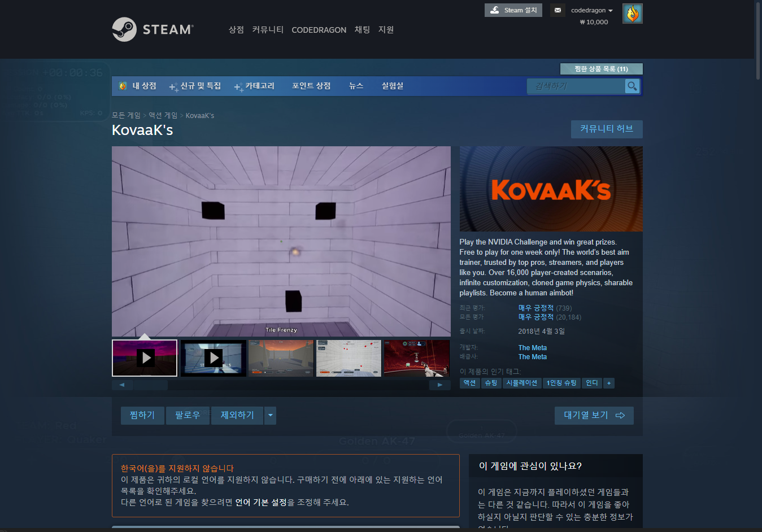The height and width of the screenshot is (532, 762).
Task: Click the main Tile Frenzy video player
Action: 281,242
